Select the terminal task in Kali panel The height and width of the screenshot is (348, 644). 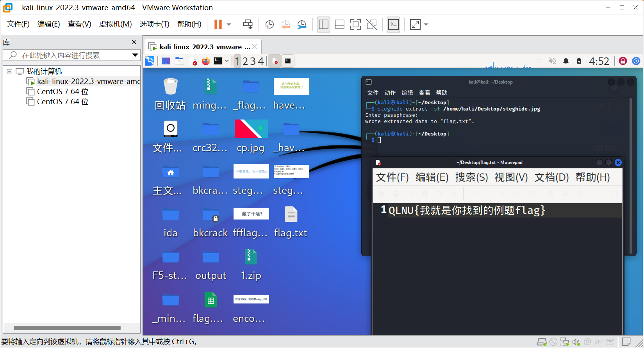pos(288,61)
